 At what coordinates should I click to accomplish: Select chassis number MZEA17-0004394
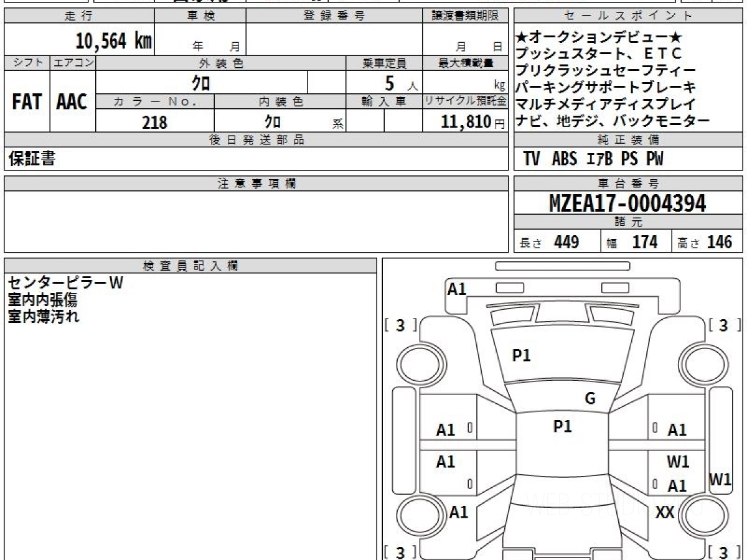click(x=628, y=203)
